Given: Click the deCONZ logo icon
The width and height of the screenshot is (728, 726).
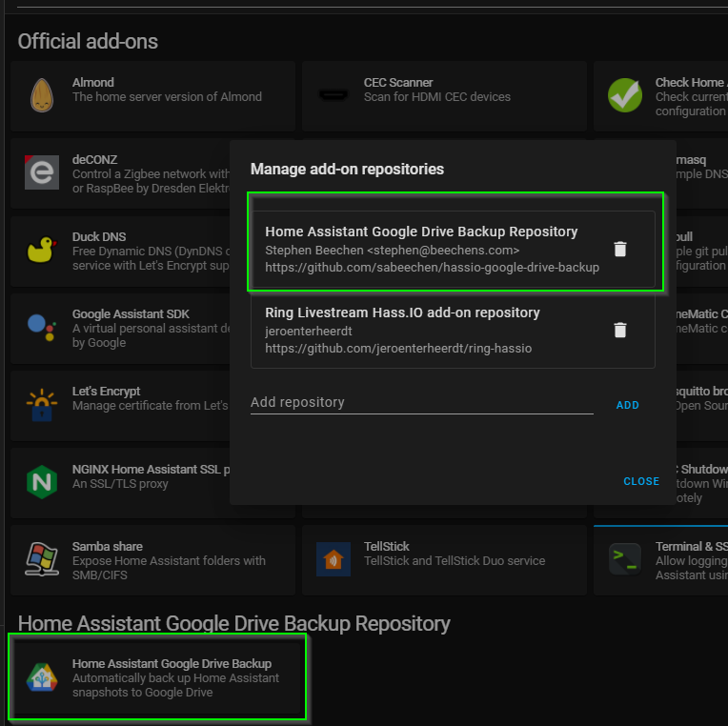Looking at the screenshot, I should click(x=42, y=172).
